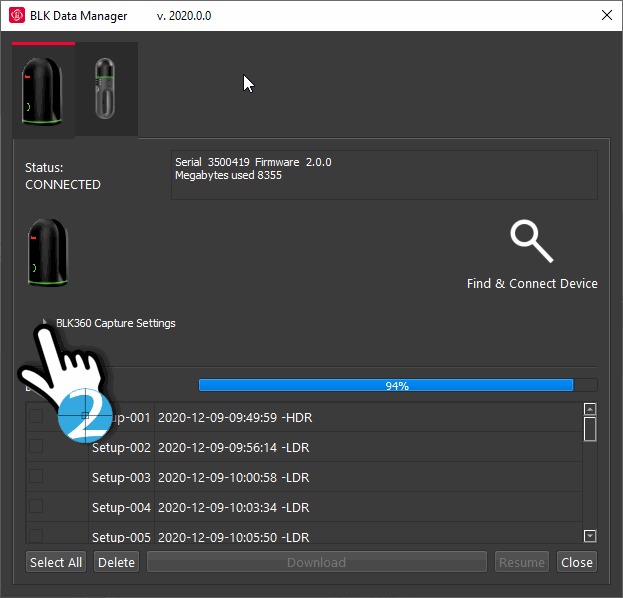Click the Delete button

pyautogui.click(x=116, y=562)
